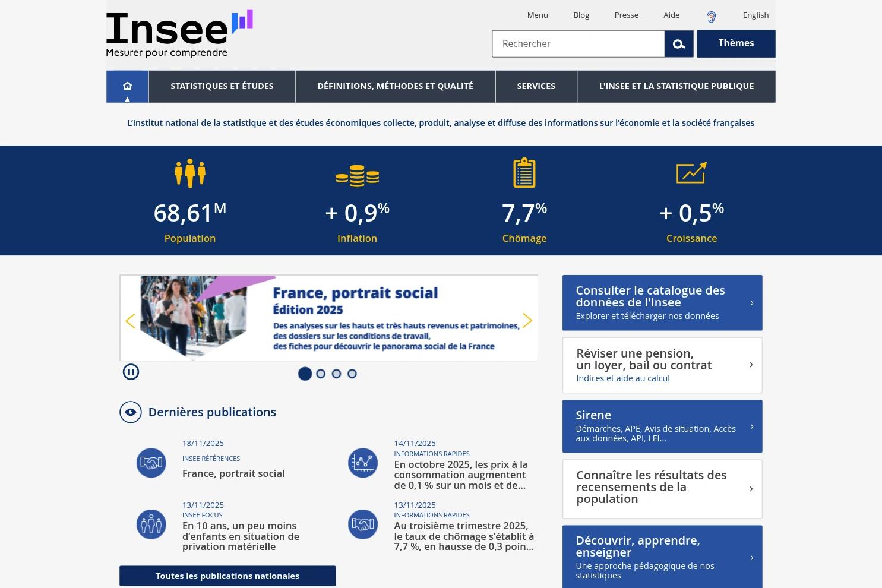
Task: Open publication titled France, portrait social
Action: [x=233, y=473]
